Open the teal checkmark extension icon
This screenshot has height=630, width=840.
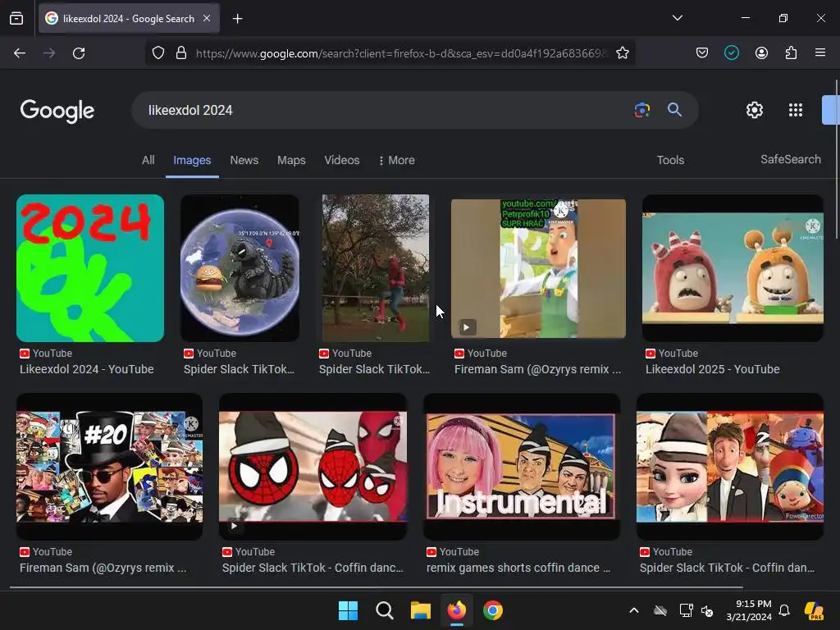click(x=731, y=53)
